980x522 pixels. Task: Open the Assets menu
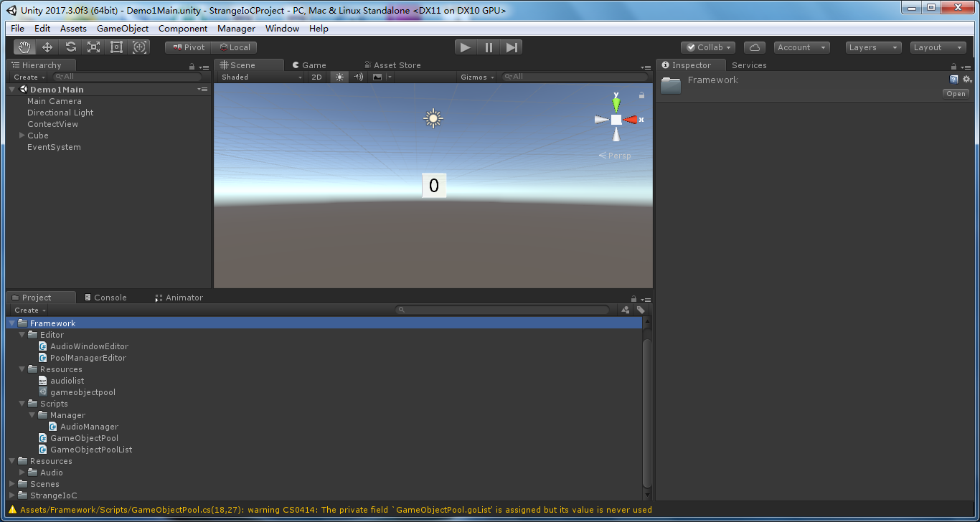[x=73, y=29]
